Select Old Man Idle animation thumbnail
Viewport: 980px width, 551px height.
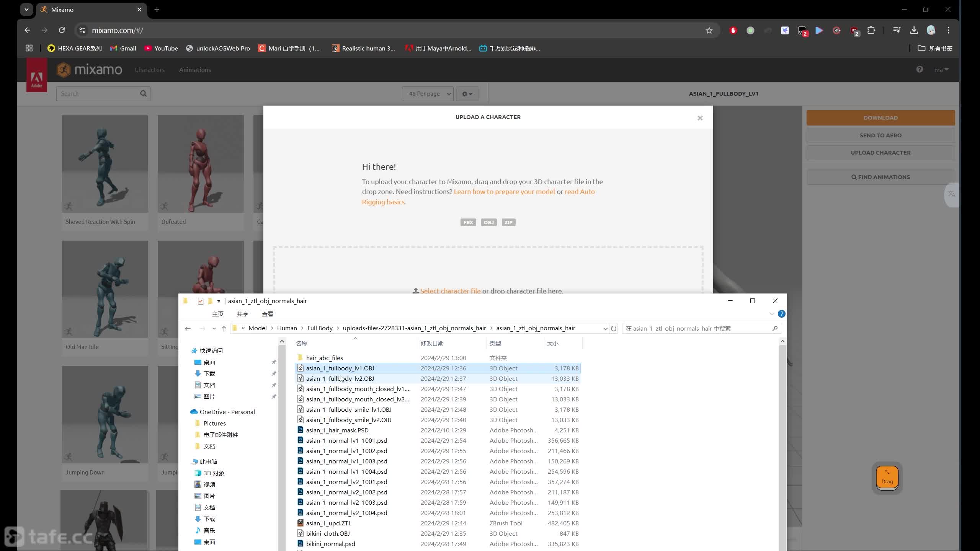(x=105, y=289)
